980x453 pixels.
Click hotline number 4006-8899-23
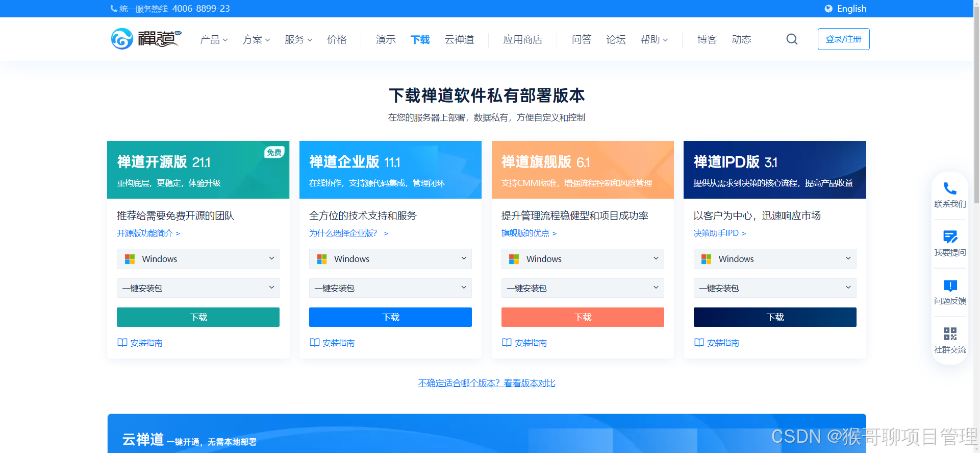(201, 9)
